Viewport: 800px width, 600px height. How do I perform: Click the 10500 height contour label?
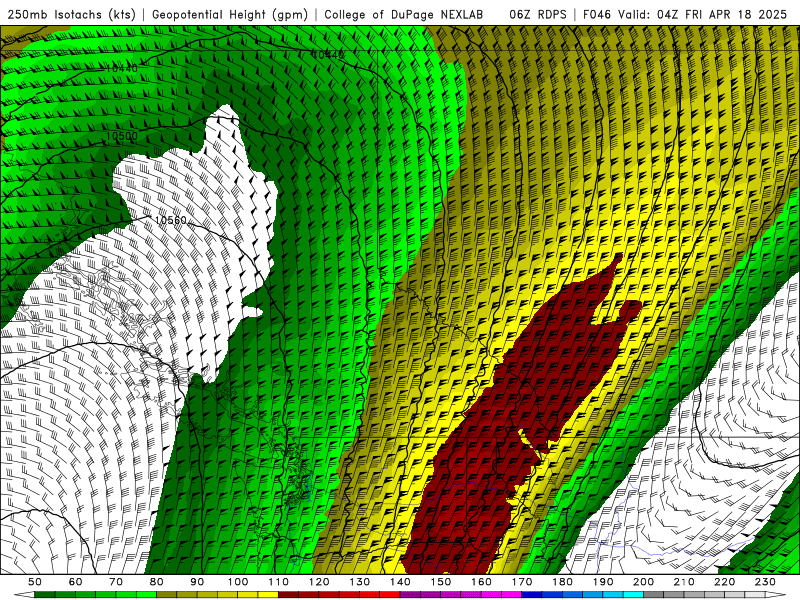[122, 136]
